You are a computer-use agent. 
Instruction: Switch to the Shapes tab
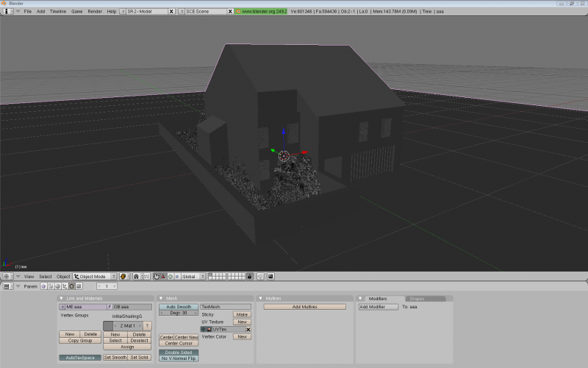tap(417, 299)
